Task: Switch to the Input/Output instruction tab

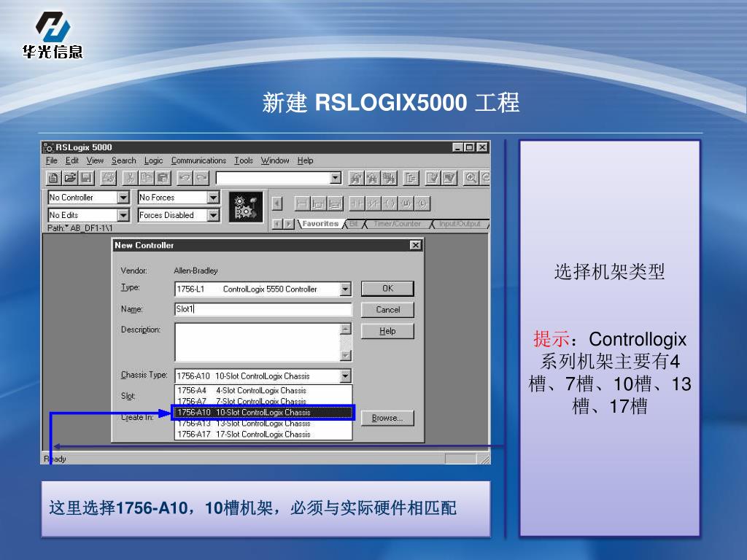Action: click(x=460, y=224)
